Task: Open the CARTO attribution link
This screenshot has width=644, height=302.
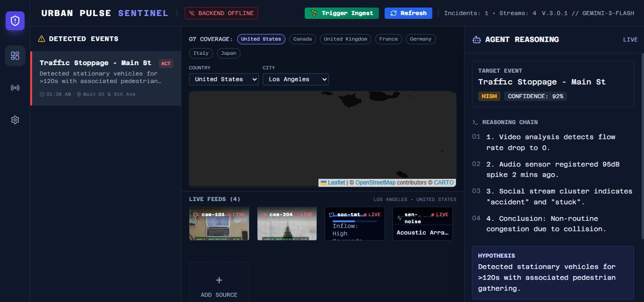Action: click(x=444, y=183)
